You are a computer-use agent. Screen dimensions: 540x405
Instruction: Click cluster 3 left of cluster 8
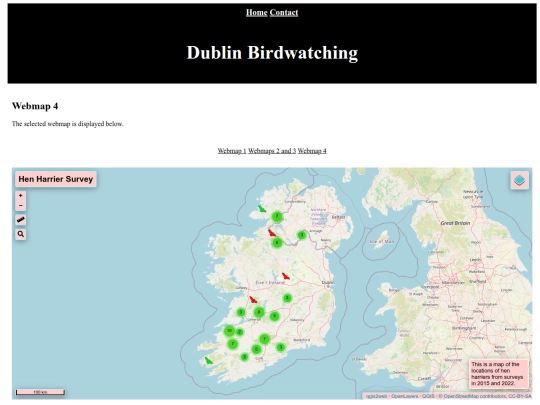point(241,312)
